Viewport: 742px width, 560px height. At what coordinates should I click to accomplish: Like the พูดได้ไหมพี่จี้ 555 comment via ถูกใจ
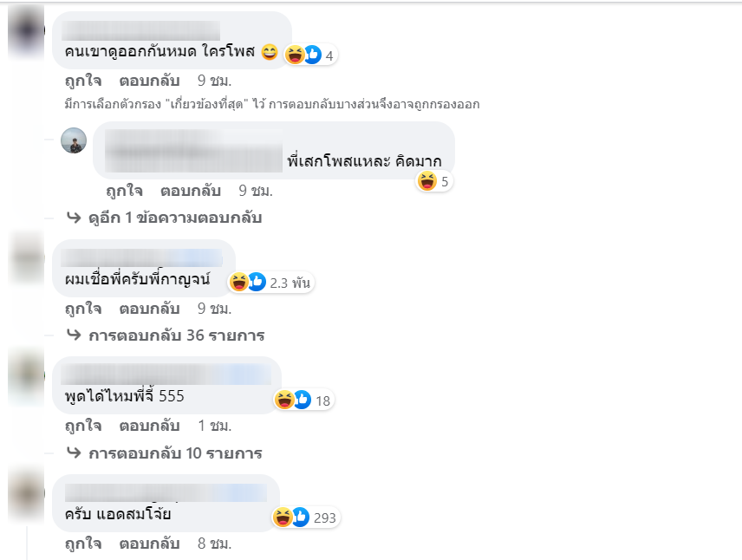point(83,426)
